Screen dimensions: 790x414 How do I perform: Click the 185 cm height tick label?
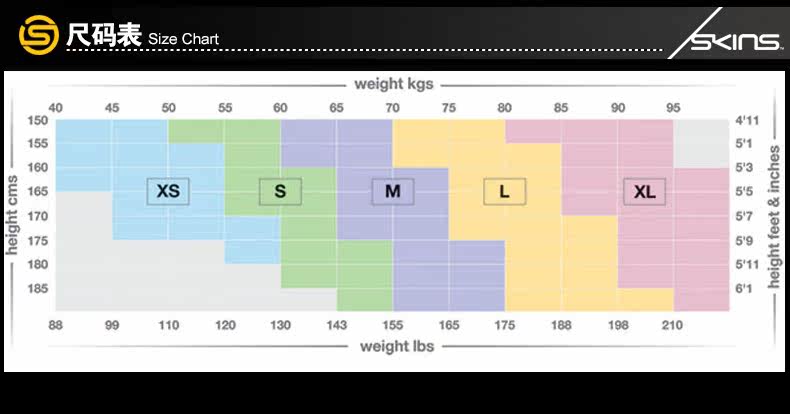37,289
